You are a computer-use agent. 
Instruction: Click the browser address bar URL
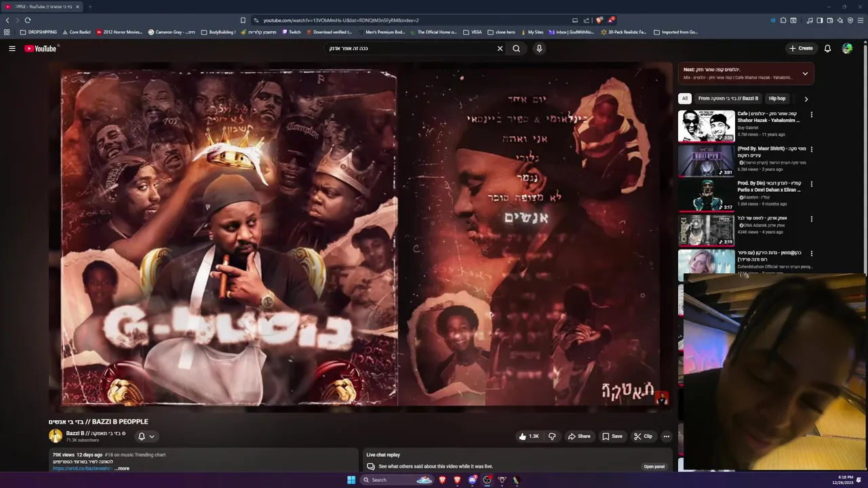(341, 20)
